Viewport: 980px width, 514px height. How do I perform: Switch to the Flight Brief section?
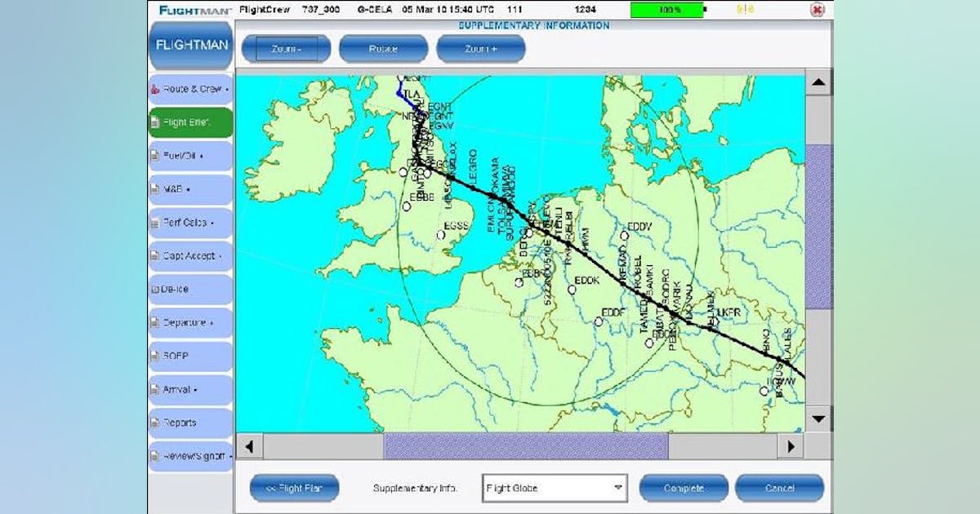point(189,122)
